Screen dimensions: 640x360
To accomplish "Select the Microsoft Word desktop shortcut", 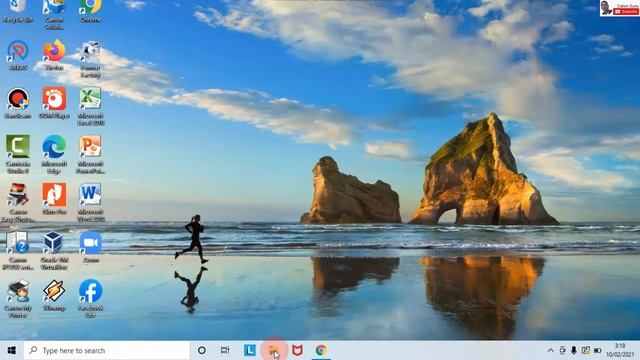I will coord(91,203).
